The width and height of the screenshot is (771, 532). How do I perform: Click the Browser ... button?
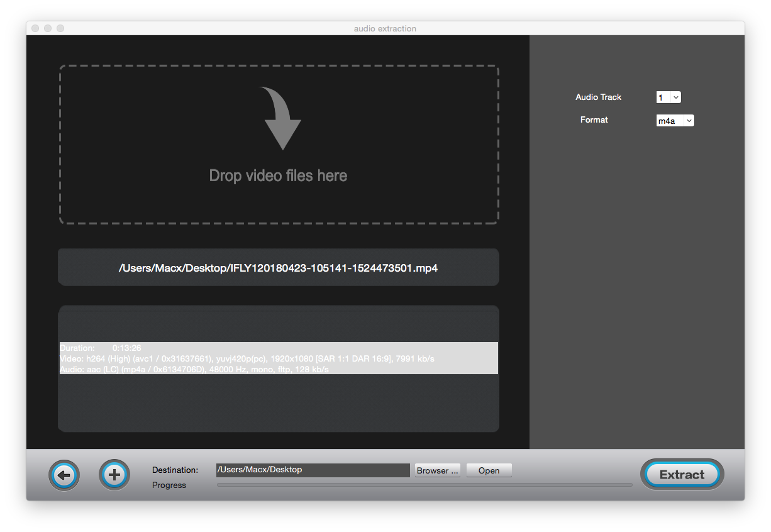(x=438, y=470)
